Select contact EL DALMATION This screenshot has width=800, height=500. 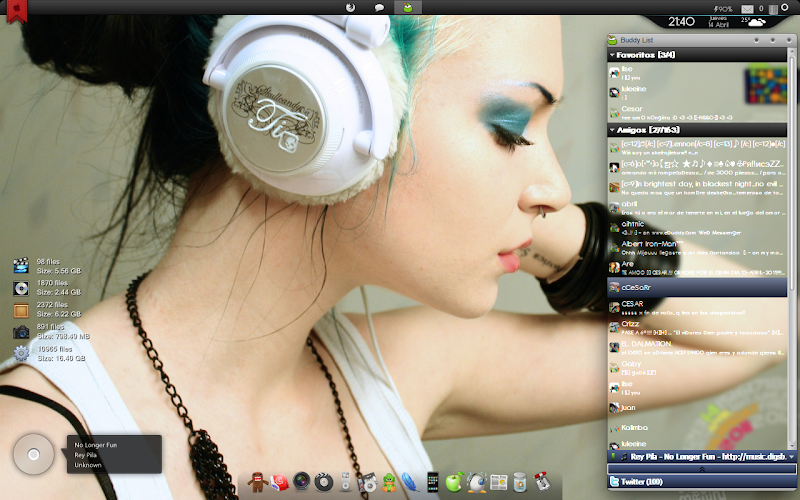697,348
